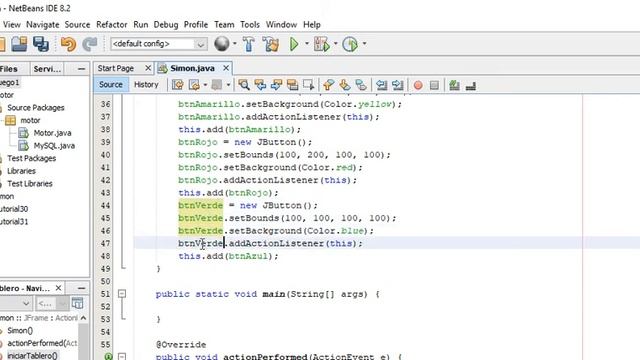Open the Profile menu
The height and width of the screenshot is (360, 640).
click(196, 24)
